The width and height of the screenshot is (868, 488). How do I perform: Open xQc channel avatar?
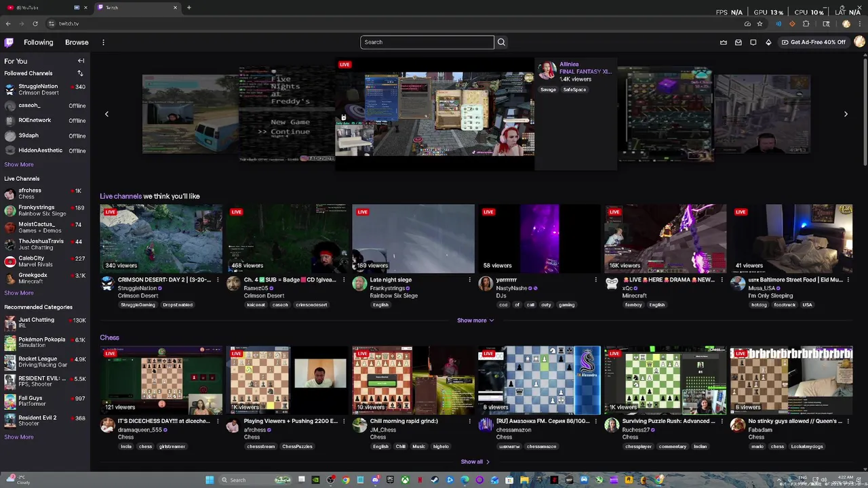[x=612, y=284]
